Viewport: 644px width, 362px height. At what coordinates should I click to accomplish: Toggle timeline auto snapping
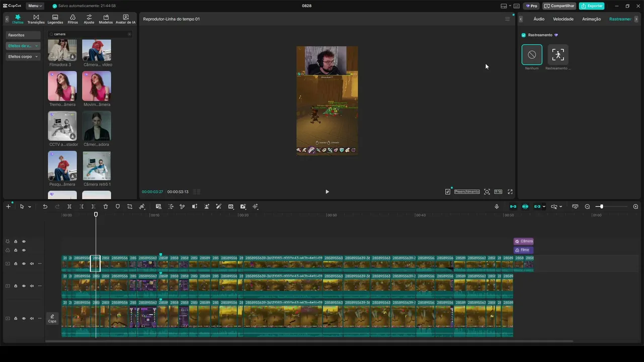pos(525,207)
